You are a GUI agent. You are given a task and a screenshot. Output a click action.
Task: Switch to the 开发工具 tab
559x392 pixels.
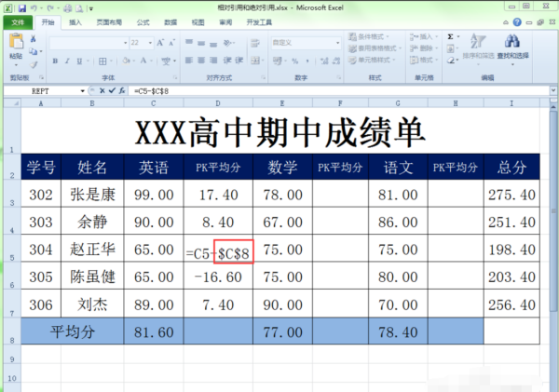coord(259,22)
